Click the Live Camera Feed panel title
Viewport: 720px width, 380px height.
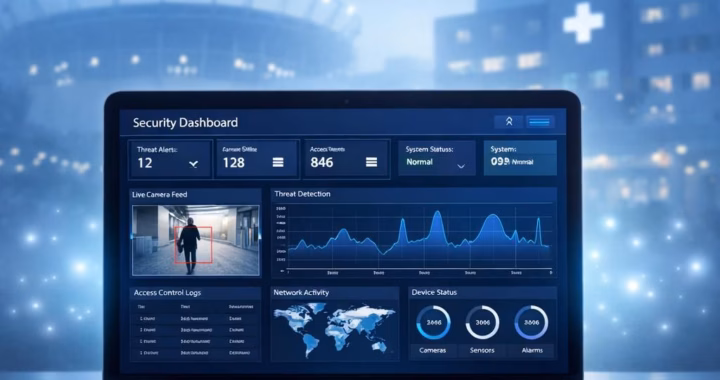(x=159, y=195)
